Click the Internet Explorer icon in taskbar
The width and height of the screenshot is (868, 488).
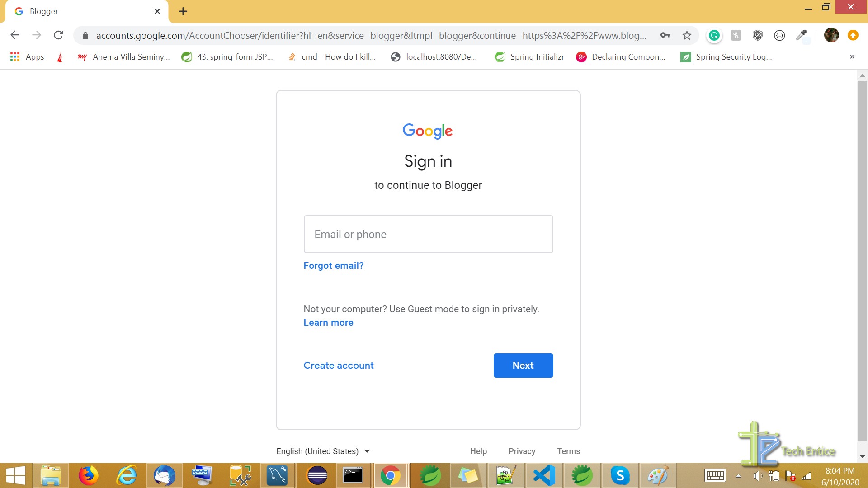pos(127,475)
